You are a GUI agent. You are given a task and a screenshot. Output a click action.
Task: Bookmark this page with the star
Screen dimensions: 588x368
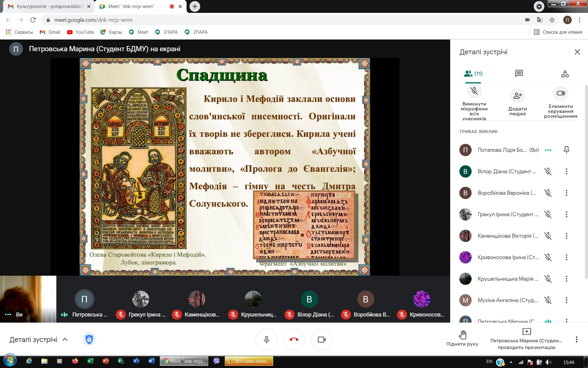[552, 20]
